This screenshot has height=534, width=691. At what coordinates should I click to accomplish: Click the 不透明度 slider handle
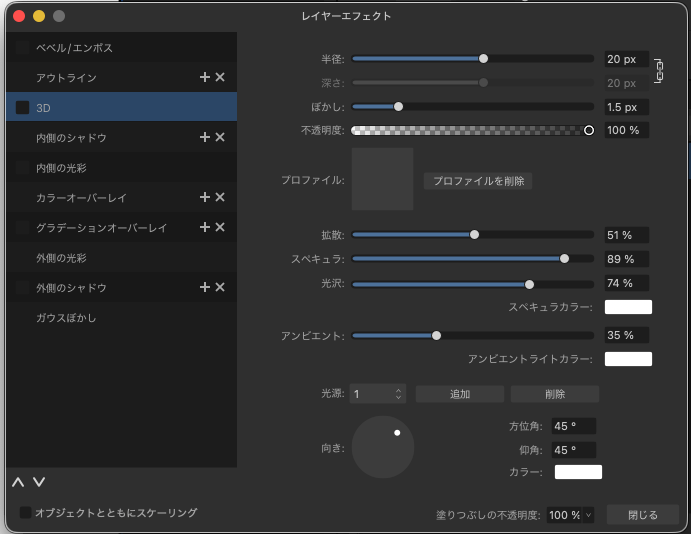click(589, 130)
